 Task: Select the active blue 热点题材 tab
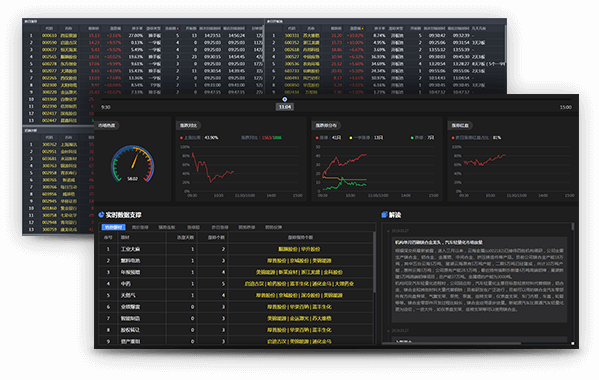coord(113,227)
